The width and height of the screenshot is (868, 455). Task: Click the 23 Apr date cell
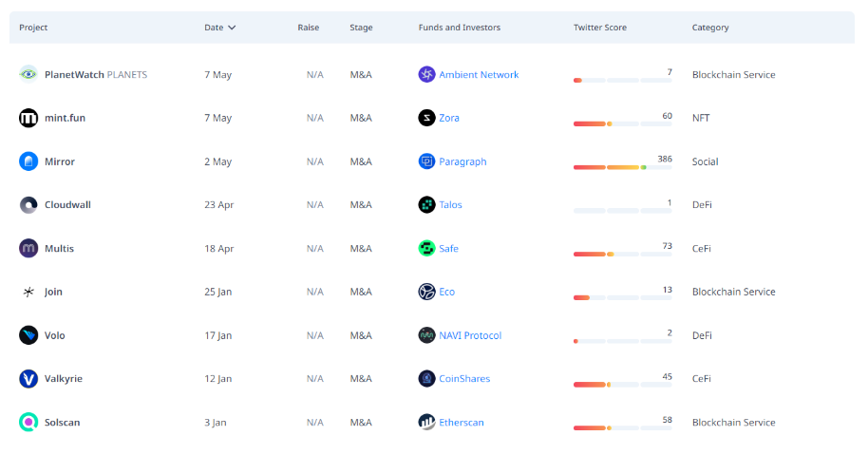click(x=219, y=205)
